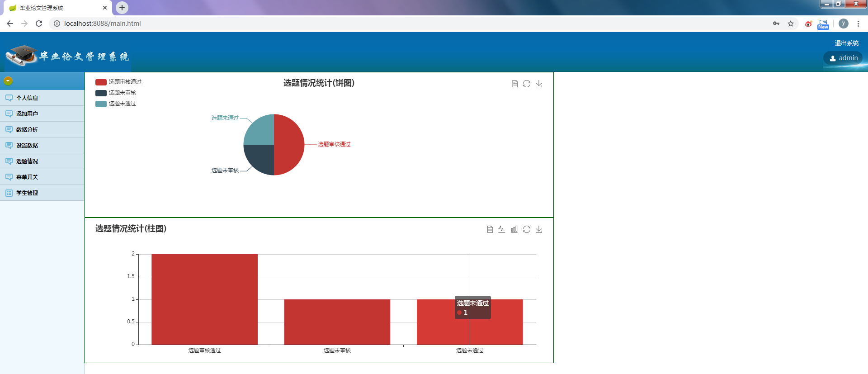Open Chrome's three-dot menu
Screen dimensions: 868x374
(858, 24)
